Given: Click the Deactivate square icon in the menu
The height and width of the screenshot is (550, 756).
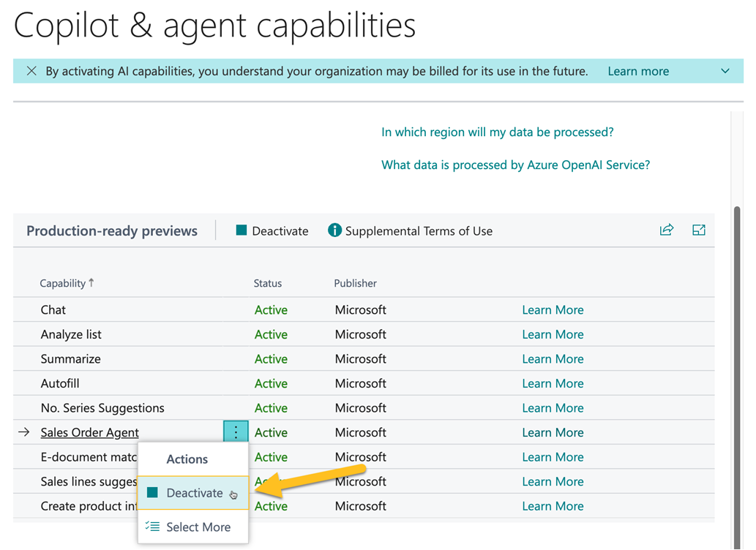Looking at the screenshot, I should [x=151, y=492].
